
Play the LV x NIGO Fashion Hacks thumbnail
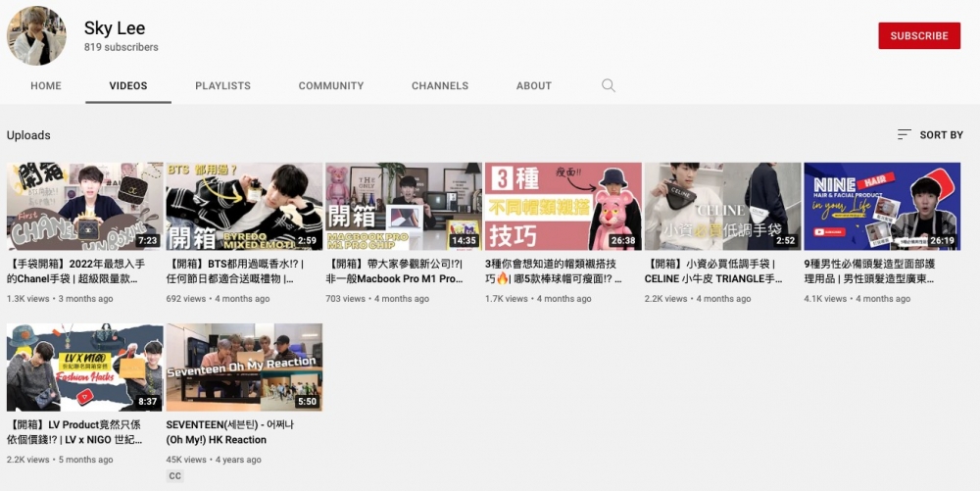click(84, 367)
